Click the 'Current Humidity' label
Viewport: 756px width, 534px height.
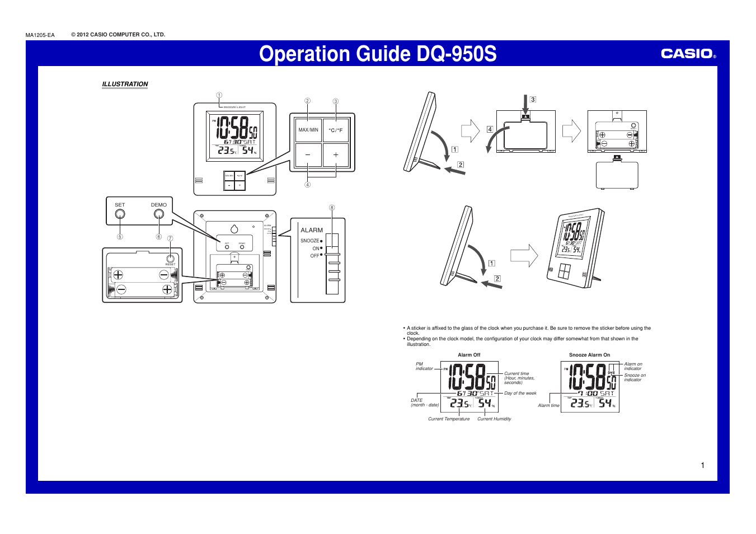pyautogui.click(x=494, y=419)
